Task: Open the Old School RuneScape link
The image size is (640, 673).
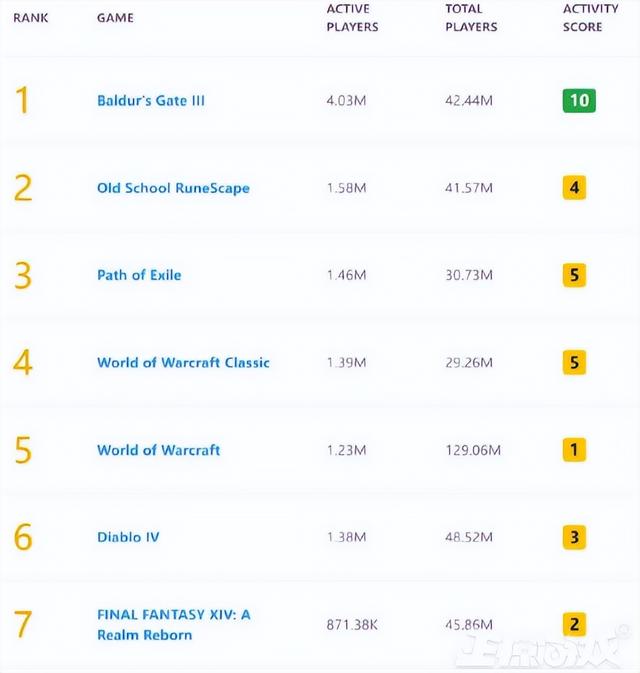Action: pos(173,188)
